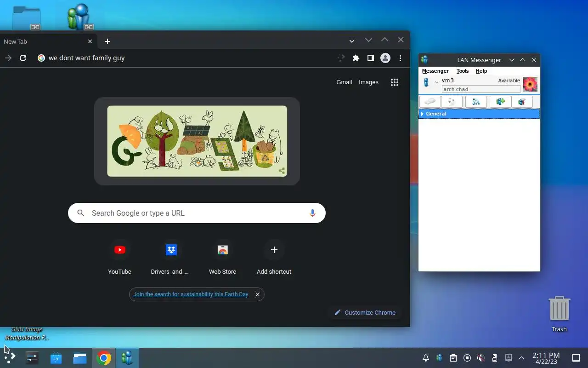Open the application launcher in the taskbar
Screen dimensions: 588x368
coord(10,357)
